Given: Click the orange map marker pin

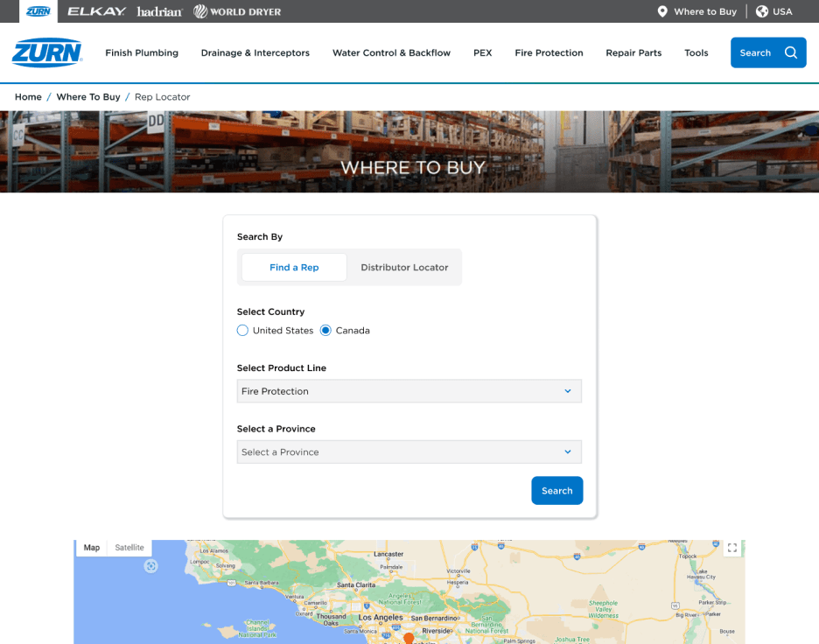Looking at the screenshot, I should tap(409, 638).
